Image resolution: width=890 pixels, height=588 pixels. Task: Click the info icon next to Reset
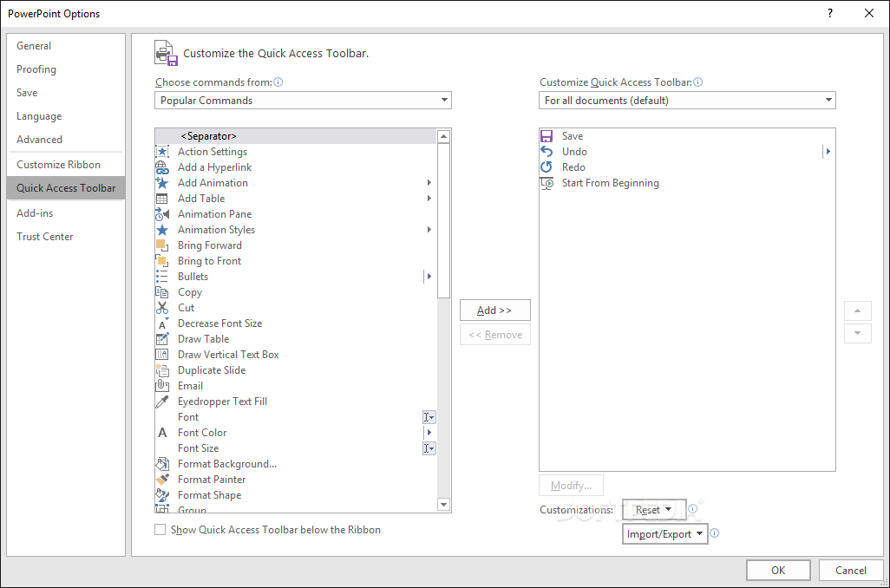pyautogui.click(x=692, y=509)
